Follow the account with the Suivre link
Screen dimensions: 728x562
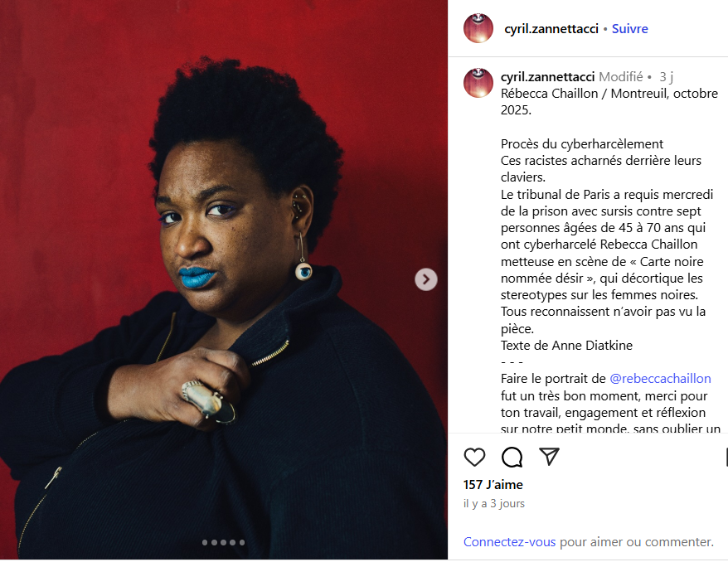pos(629,29)
